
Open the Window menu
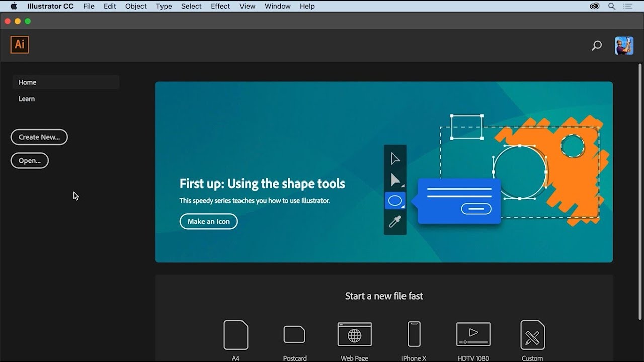[x=277, y=6]
